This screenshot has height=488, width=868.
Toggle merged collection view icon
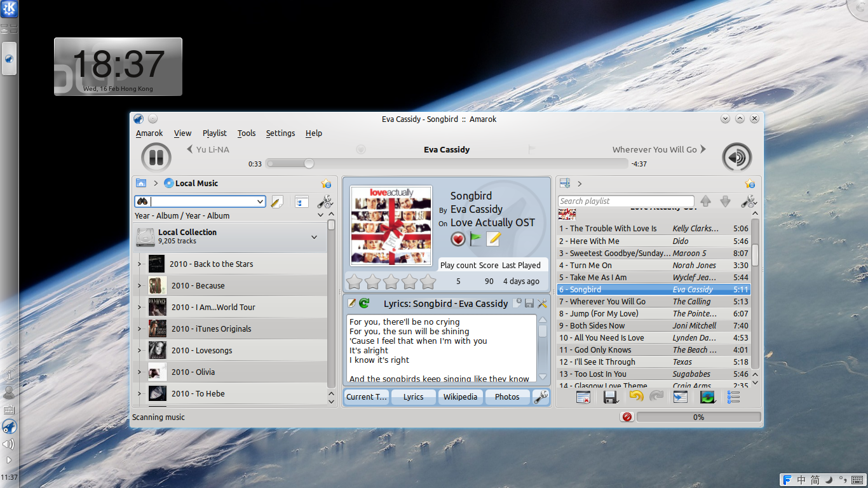[x=302, y=201]
